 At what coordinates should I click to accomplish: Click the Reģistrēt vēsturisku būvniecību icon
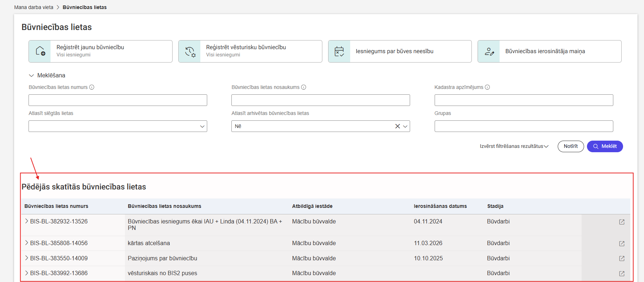point(190,51)
